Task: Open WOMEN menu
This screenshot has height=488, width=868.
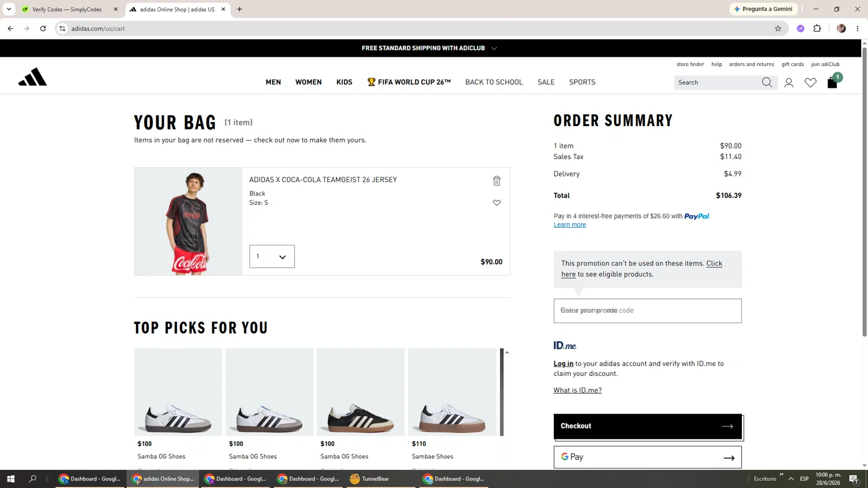Action: [x=308, y=82]
